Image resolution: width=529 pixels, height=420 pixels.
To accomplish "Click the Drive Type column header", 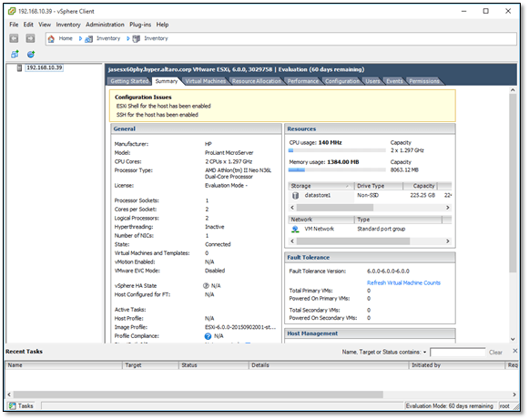I will point(379,186).
